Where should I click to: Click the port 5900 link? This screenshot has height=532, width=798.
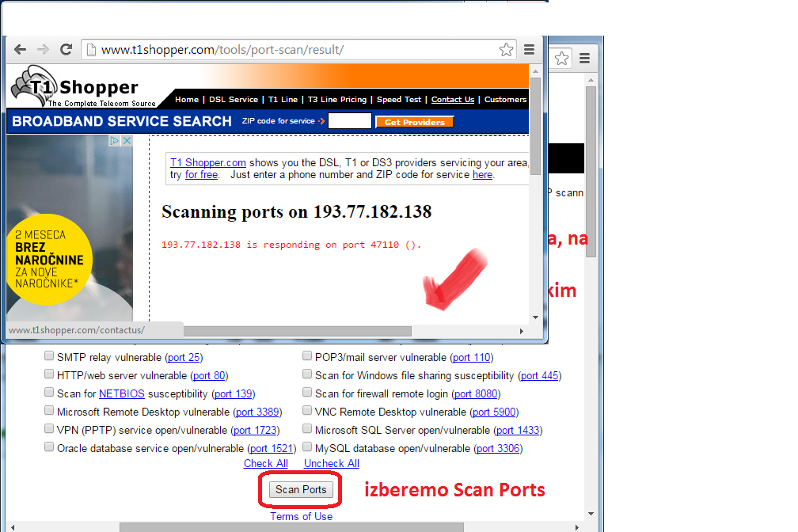pos(494,412)
